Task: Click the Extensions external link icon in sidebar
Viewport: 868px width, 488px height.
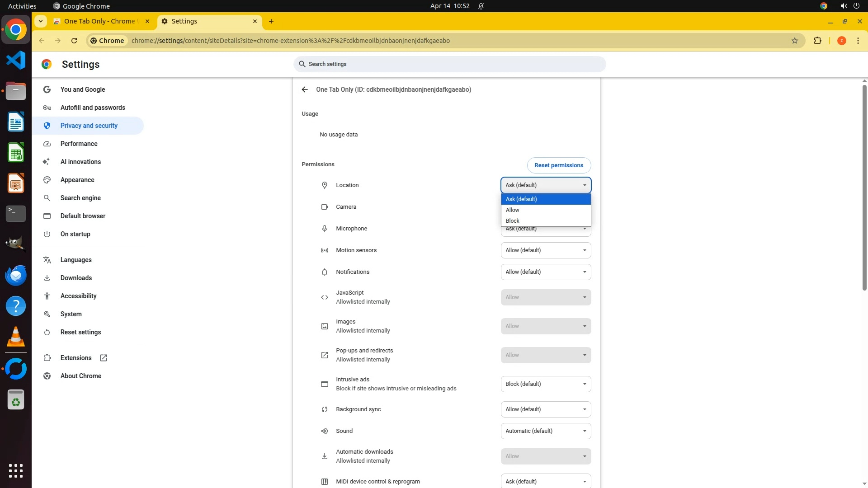Action: pyautogui.click(x=104, y=358)
